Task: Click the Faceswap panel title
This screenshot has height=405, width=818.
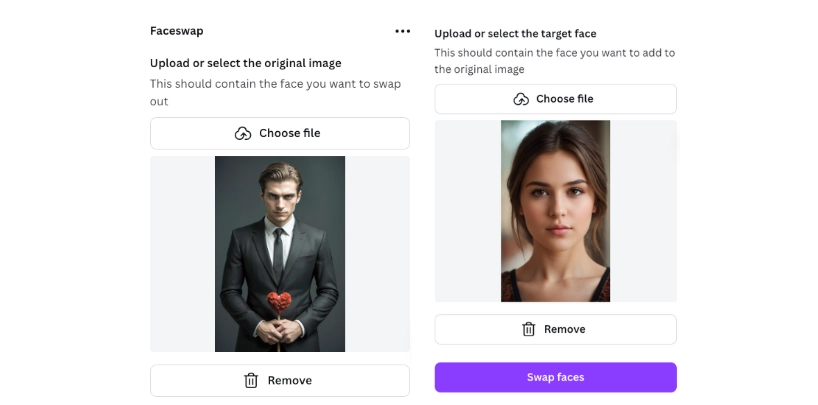Action: pos(177,31)
